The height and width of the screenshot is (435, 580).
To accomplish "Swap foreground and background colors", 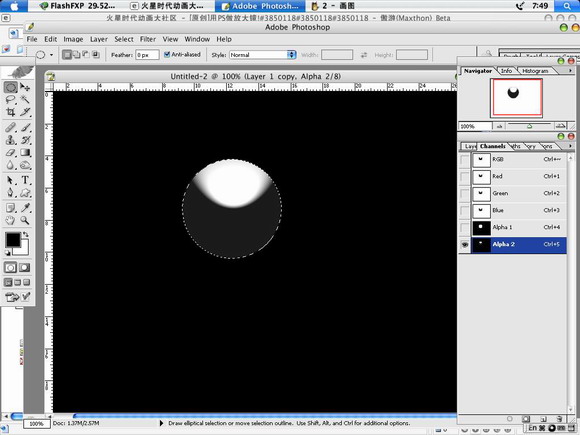I will (26, 234).
